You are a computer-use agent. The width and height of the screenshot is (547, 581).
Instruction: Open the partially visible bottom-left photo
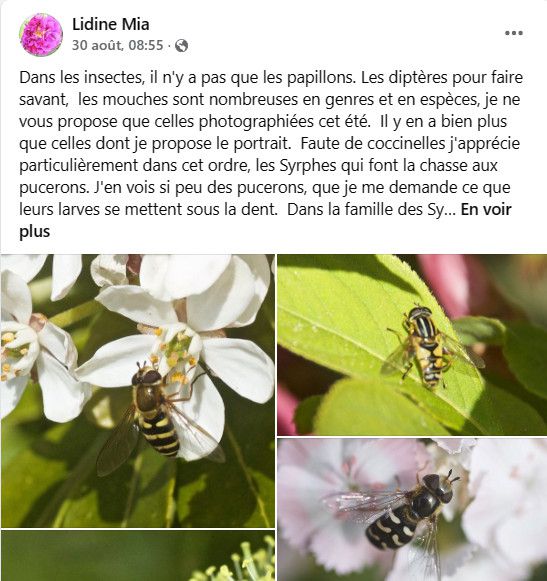pyautogui.click(x=138, y=556)
